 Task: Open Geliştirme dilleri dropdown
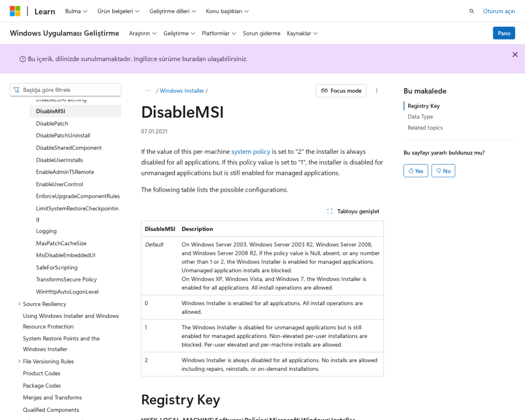point(173,11)
